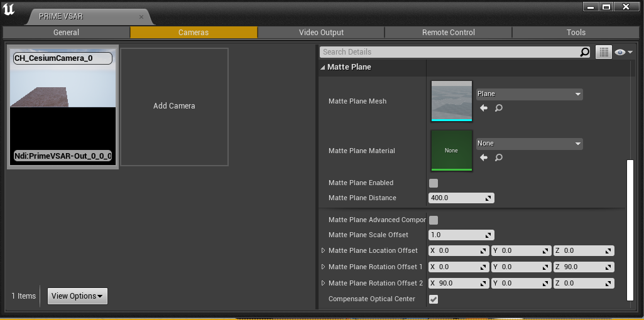This screenshot has height=320, width=644.
Task: Open the Matte Plane Material 'None' dropdown
Action: (530, 144)
